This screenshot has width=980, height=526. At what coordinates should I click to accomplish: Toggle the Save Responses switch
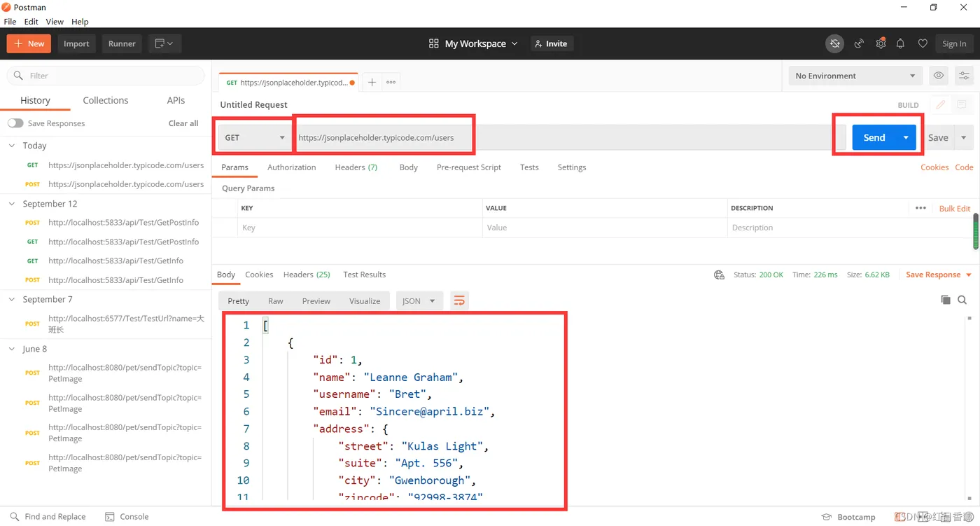coord(15,123)
